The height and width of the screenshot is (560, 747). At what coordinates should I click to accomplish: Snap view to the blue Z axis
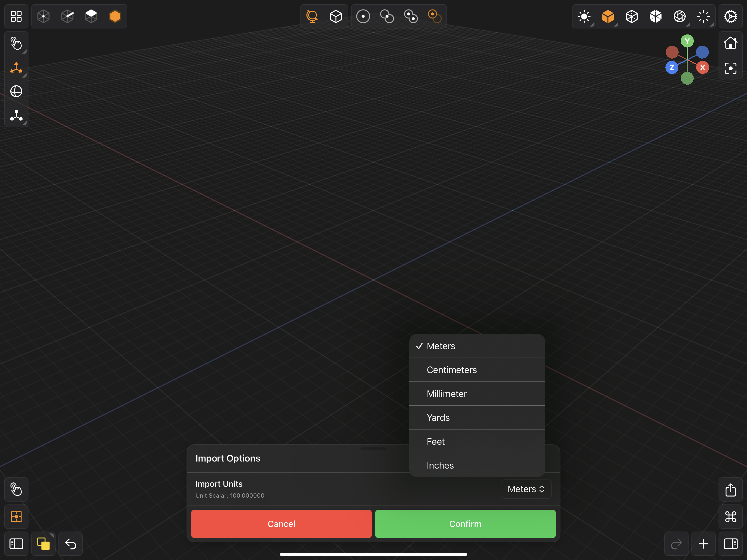[672, 68]
